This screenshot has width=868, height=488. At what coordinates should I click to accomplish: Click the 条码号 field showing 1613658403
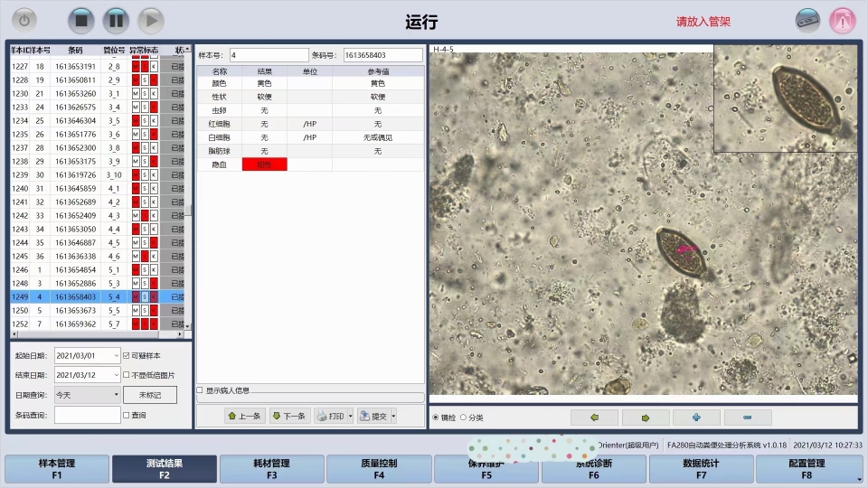pyautogui.click(x=383, y=55)
